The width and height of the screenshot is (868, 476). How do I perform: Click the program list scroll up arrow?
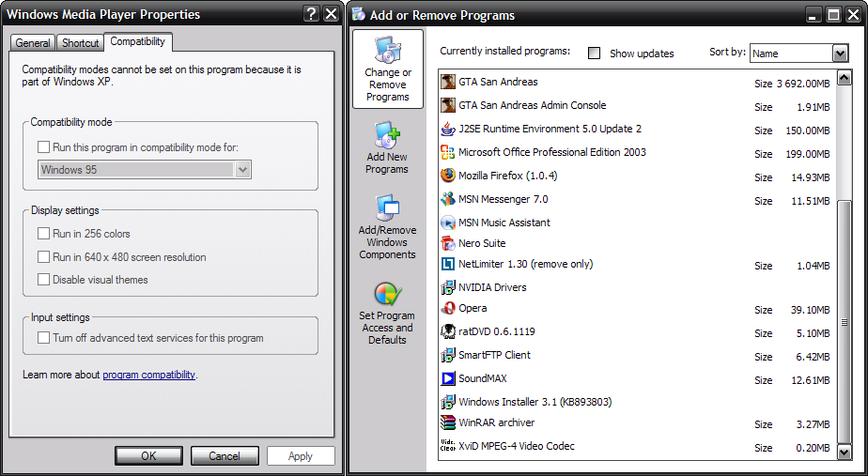point(844,78)
